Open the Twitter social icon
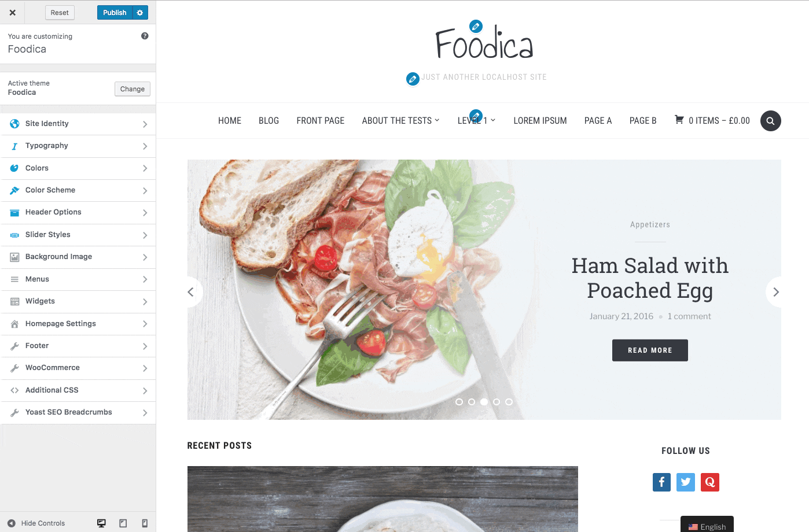This screenshot has width=809, height=532. pos(686,482)
